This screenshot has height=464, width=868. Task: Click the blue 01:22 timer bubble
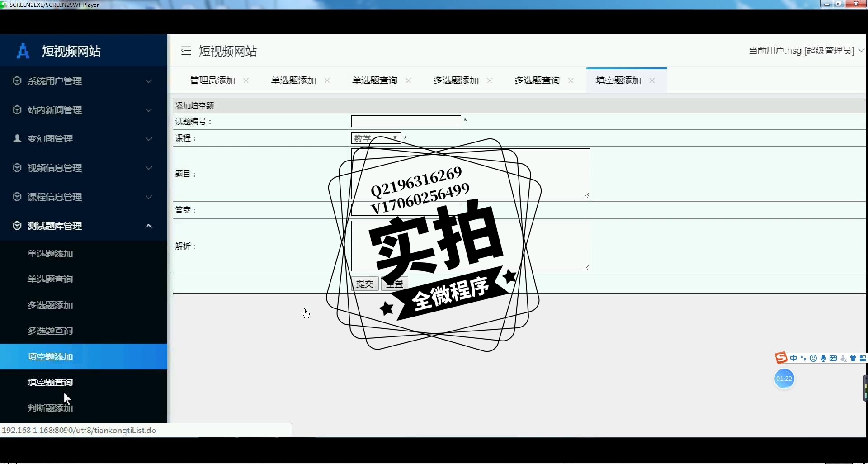tap(784, 379)
